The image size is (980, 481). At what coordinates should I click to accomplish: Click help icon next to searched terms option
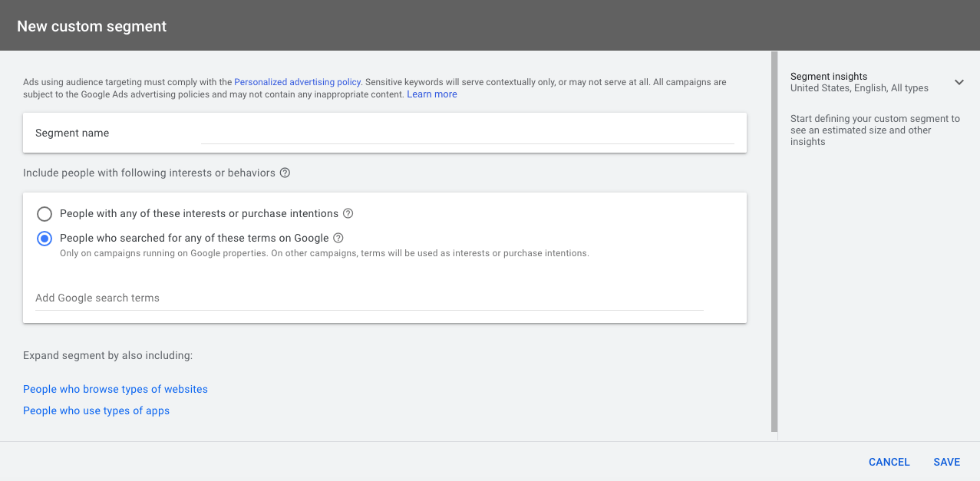(x=338, y=238)
